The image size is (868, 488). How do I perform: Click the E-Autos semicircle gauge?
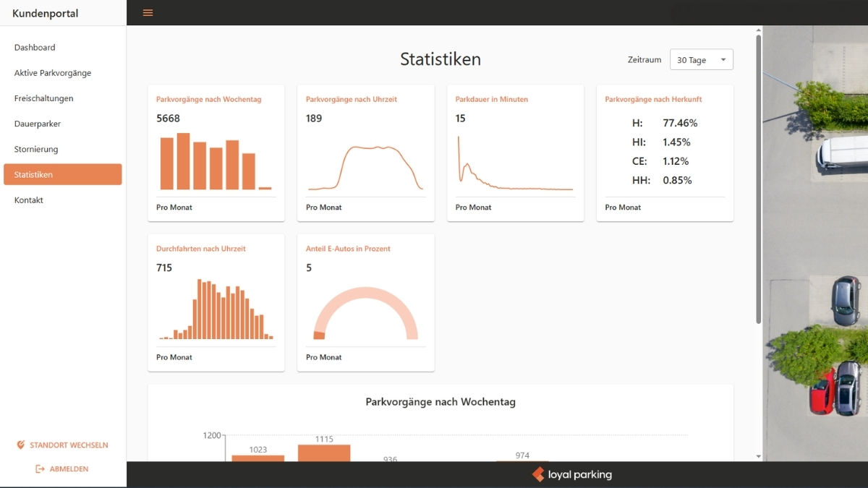point(365,313)
